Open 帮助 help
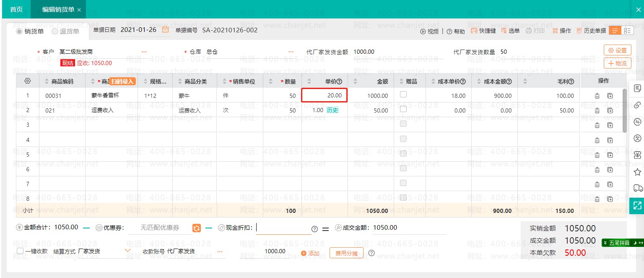The width and height of the screenshot is (644, 278). [x=456, y=31]
